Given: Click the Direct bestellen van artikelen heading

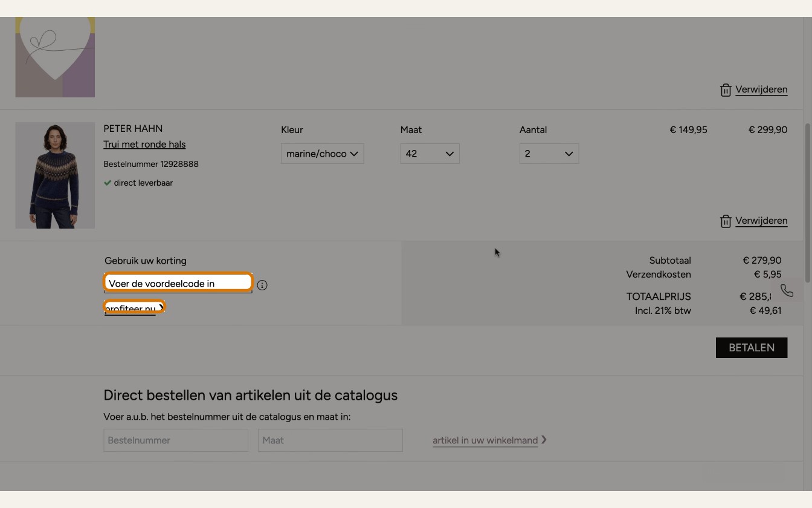Looking at the screenshot, I should point(251,395).
